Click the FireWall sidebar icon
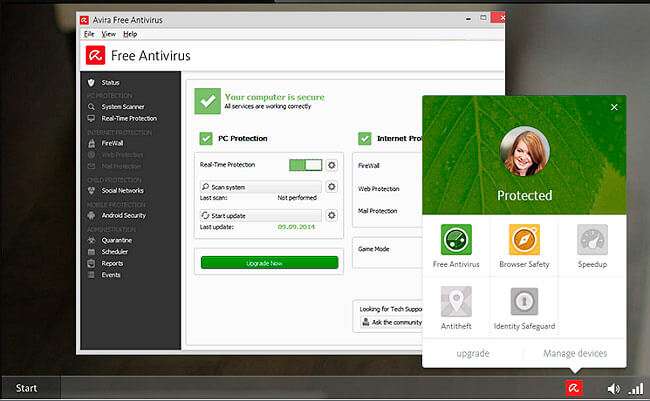 (91, 143)
